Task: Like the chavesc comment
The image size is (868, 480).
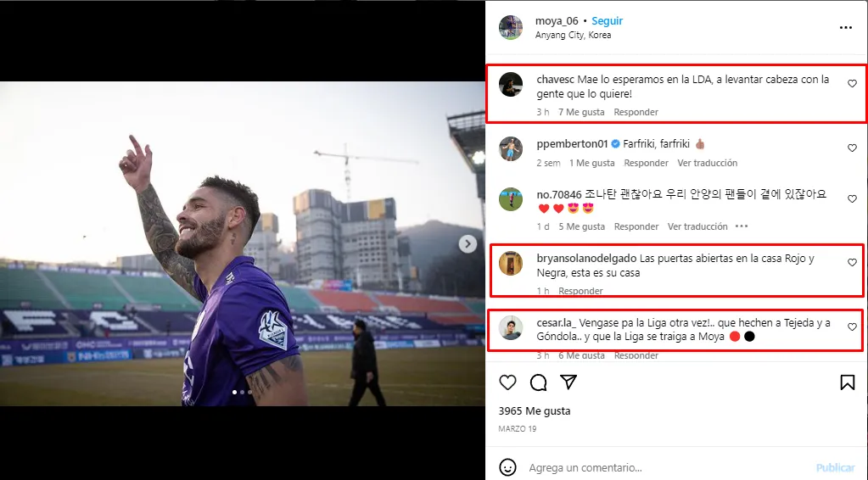Action: [852, 83]
